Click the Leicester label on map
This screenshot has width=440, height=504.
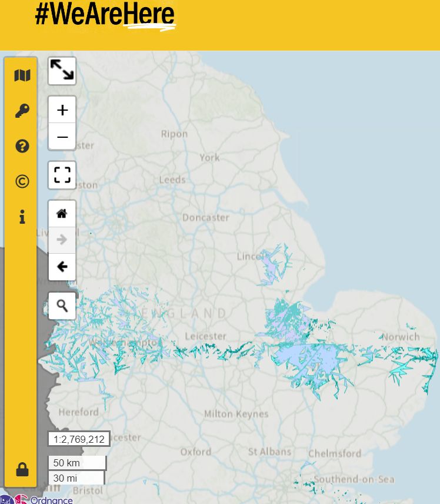(x=205, y=336)
